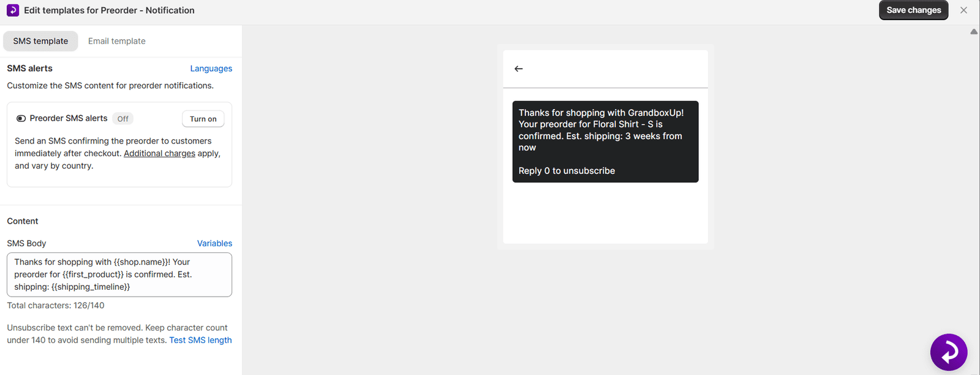
Task: Click the dark SMS preview message bubble
Action: [x=605, y=142]
